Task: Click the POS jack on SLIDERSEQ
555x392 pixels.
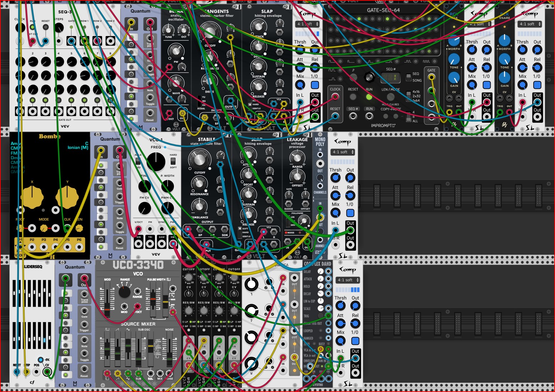Action: 36,372
